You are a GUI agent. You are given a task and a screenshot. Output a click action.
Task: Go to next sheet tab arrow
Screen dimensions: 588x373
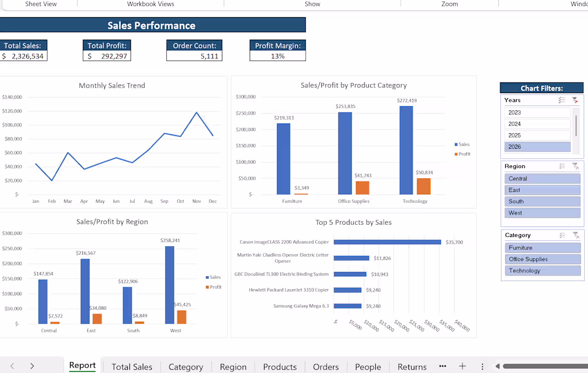pyautogui.click(x=32, y=366)
